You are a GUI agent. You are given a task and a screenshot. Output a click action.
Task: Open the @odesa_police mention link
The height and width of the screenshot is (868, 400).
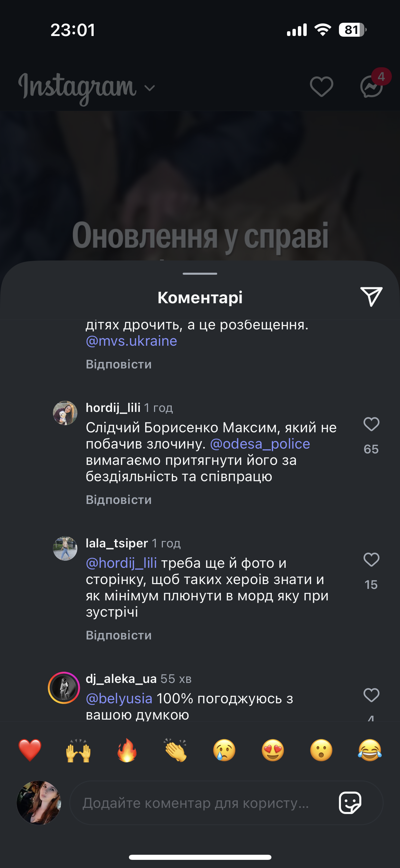coord(260,444)
